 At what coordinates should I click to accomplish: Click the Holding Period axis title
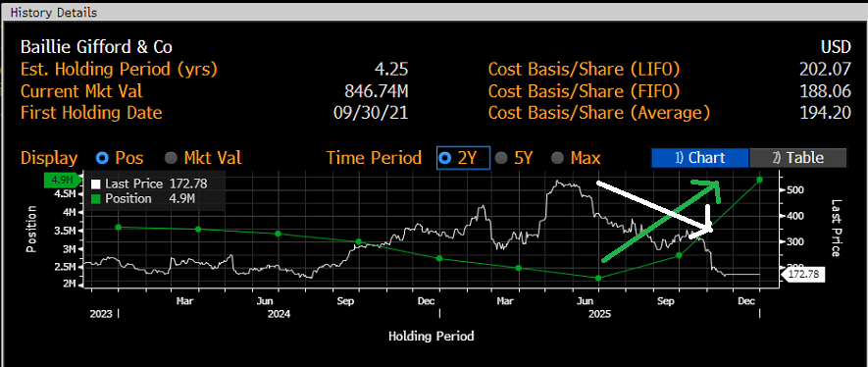point(432,336)
